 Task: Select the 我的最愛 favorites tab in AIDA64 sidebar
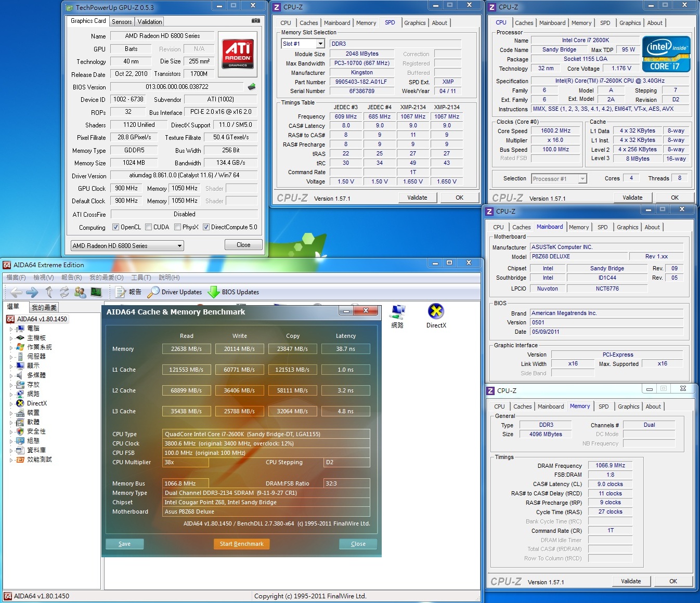pos(44,307)
